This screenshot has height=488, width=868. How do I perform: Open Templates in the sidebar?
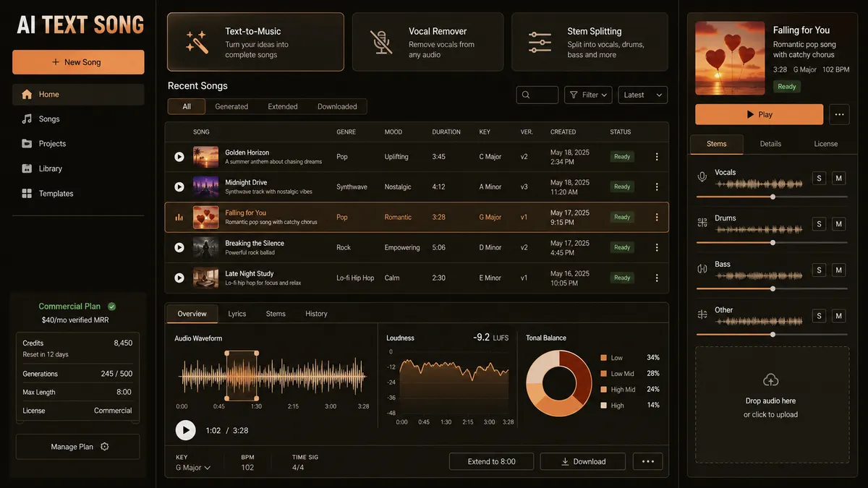point(78,193)
